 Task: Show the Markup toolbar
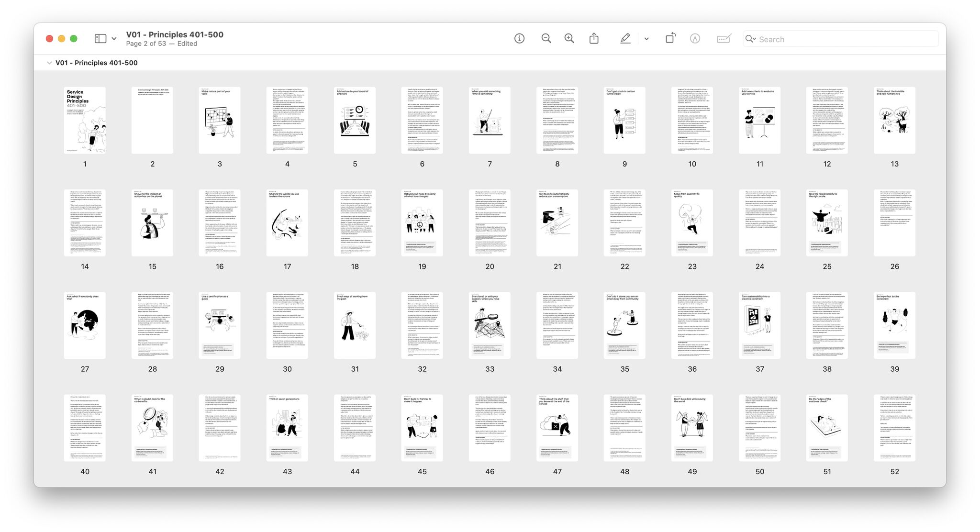[695, 39]
